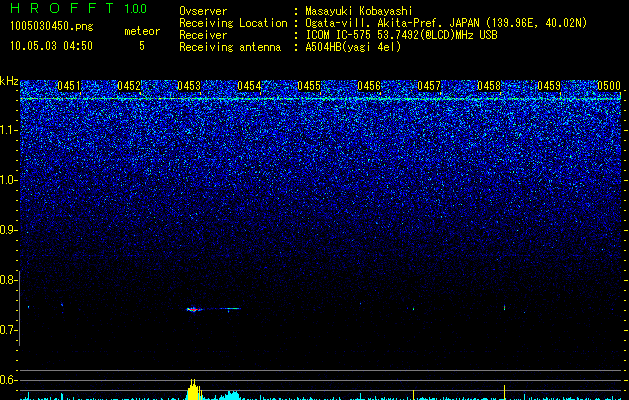Screen dimensions: 629x400
Task: Click the date stamp 10.05.03 04:50
Action: click(x=51, y=46)
